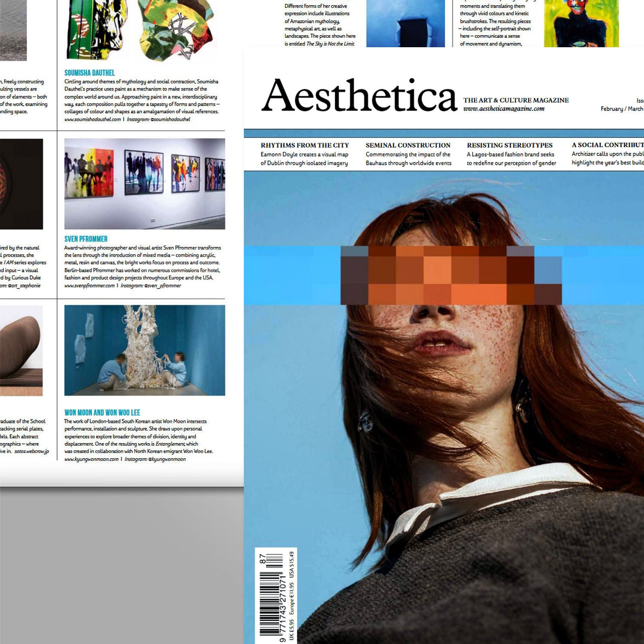This screenshot has width=644, height=644.
Task: Click the Instagram @sven_pfrommer handle
Action: pyautogui.click(x=151, y=286)
